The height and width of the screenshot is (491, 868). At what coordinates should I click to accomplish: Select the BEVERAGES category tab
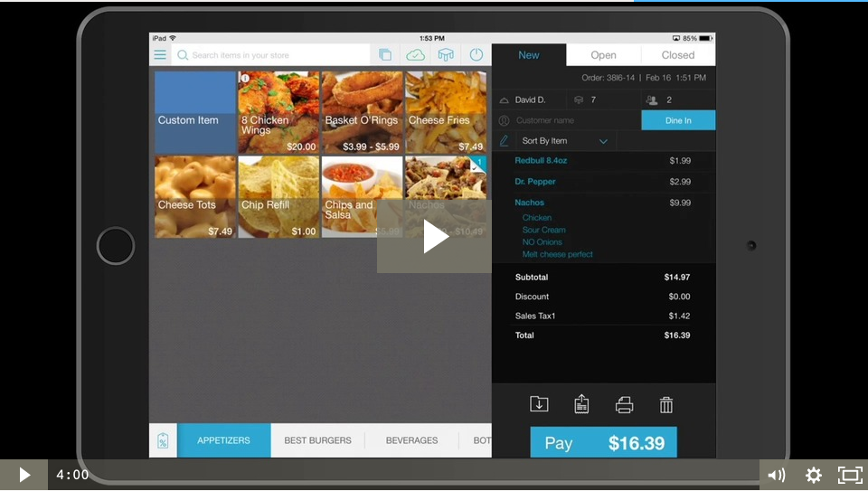[x=412, y=440]
